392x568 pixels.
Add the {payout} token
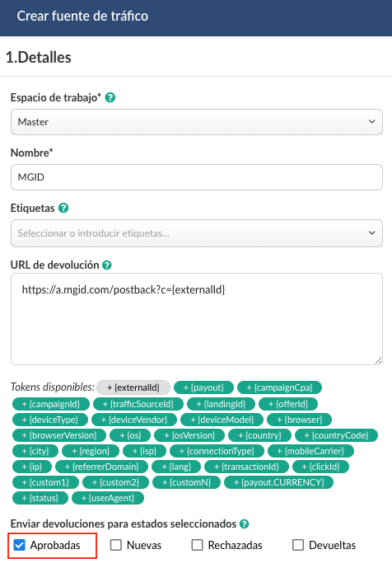tap(203, 387)
